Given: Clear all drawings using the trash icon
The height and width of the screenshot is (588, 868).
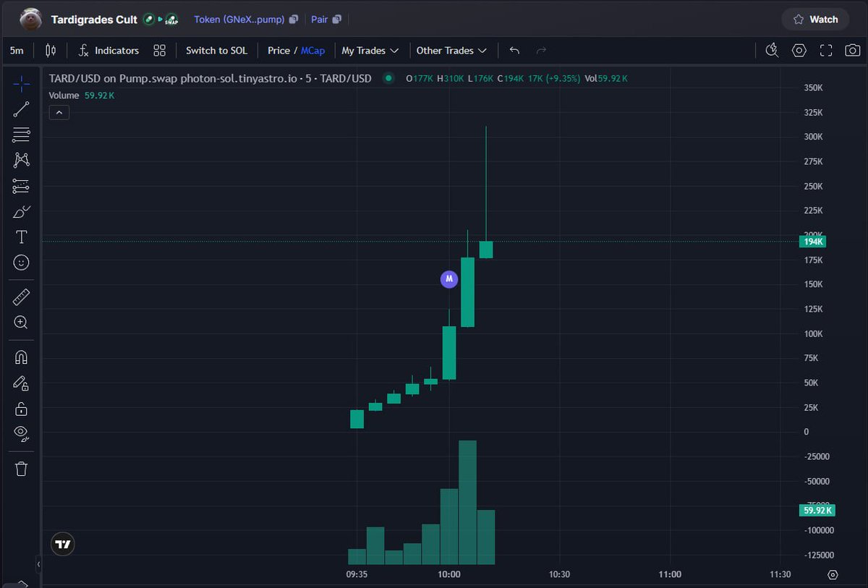Looking at the screenshot, I should (22, 469).
